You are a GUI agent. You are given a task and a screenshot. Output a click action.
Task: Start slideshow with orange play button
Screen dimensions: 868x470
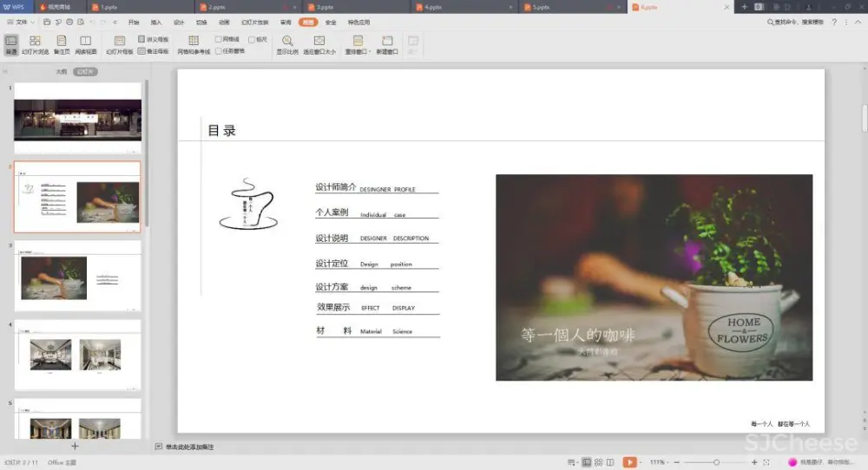click(628, 461)
